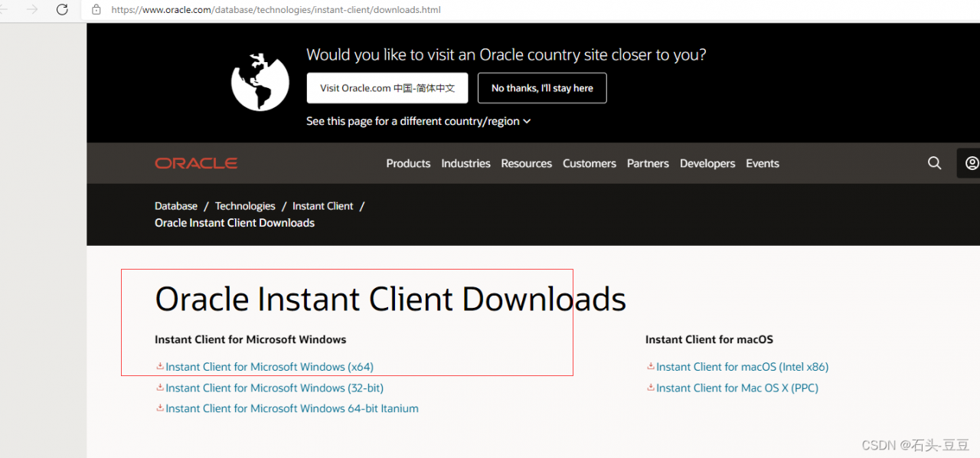Image resolution: width=980 pixels, height=458 pixels.
Task: Open the Oracle search magnifier icon
Action: click(934, 163)
